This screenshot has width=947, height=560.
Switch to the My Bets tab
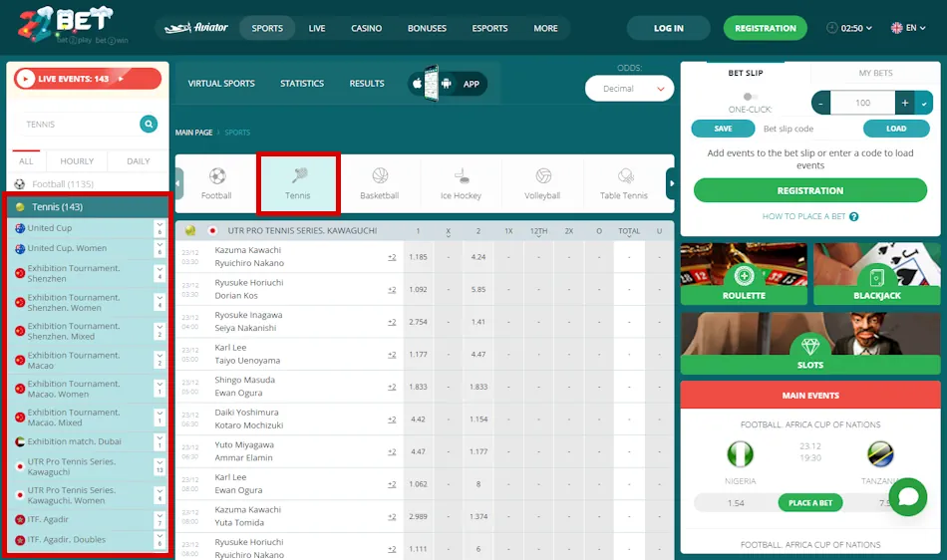[875, 73]
